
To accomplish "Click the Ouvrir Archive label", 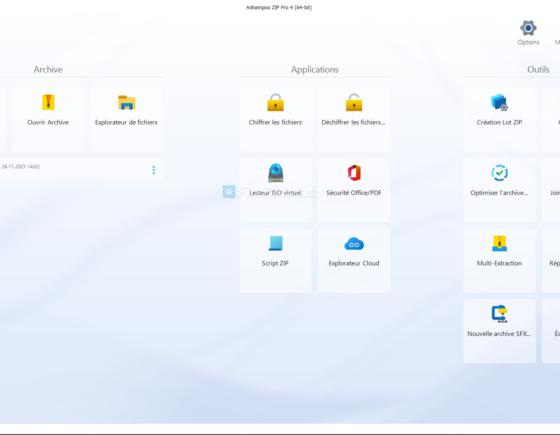I will click(48, 122).
